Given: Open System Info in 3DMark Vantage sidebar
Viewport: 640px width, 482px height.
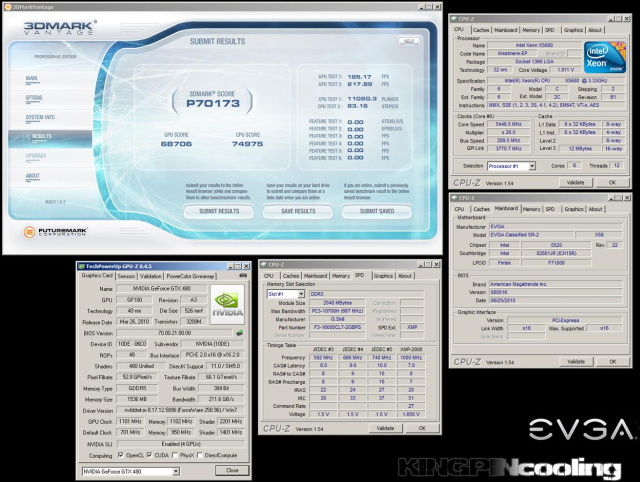Looking at the screenshot, I should [x=40, y=118].
